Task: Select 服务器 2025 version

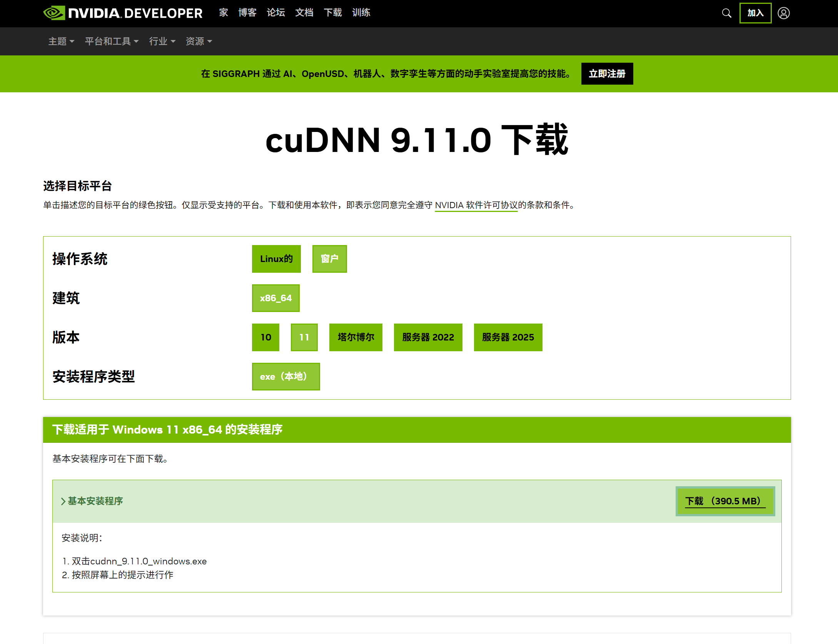Action: 508,337
